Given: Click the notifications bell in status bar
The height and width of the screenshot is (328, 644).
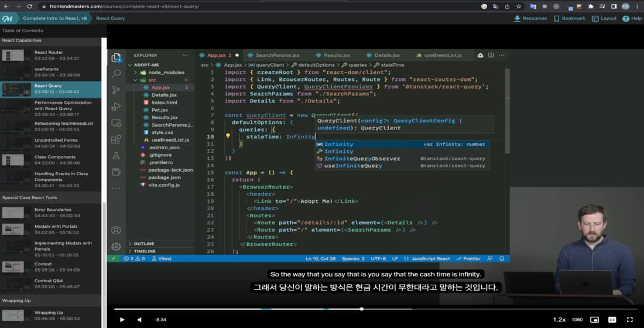Looking at the screenshot, I should point(502,258).
